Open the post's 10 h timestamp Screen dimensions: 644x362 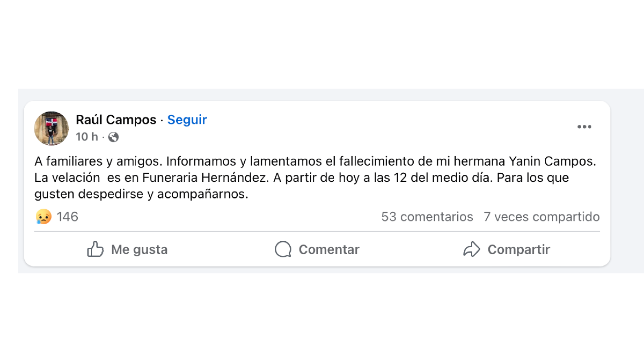coord(87,137)
